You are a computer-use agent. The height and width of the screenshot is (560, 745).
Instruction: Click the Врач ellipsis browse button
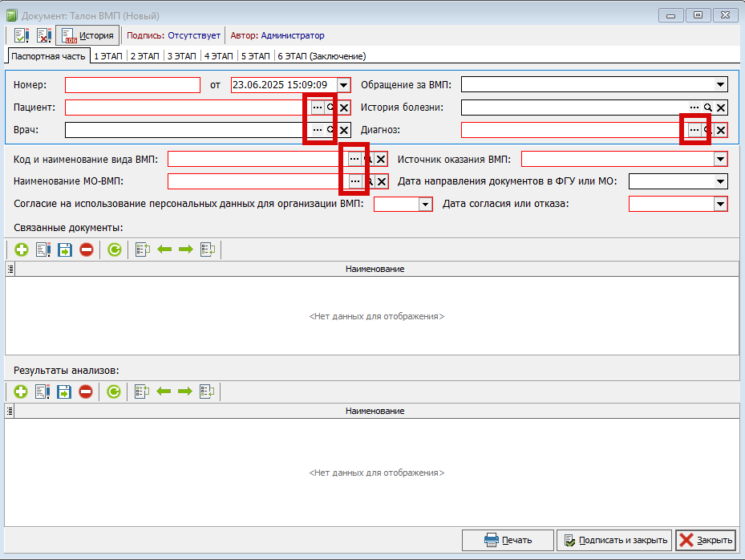[318, 130]
